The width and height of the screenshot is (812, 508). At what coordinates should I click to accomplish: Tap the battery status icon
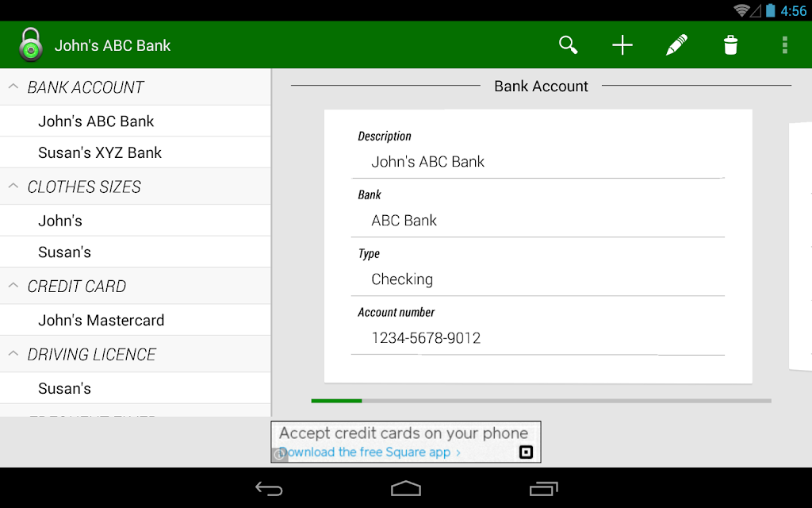(x=771, y=10)
